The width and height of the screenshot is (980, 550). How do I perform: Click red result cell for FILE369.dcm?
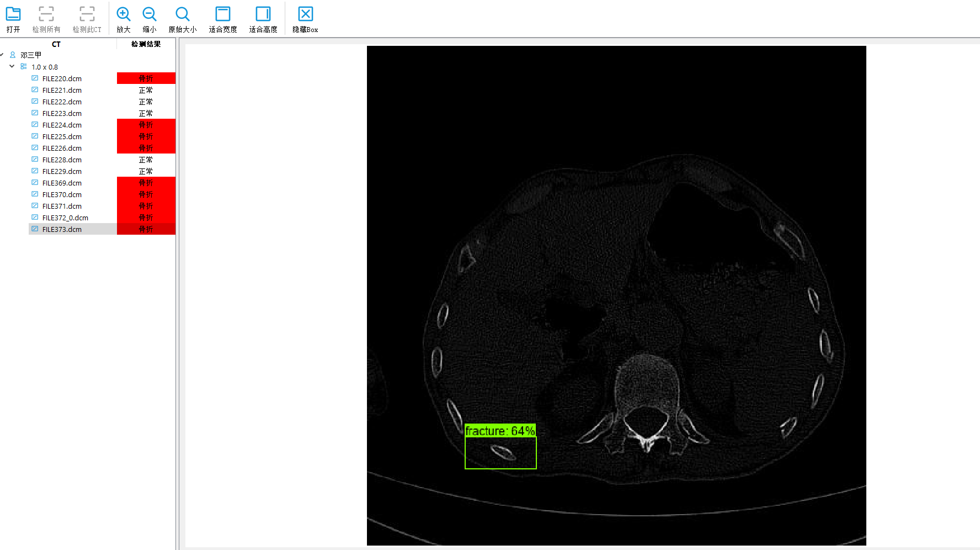(146, 183)
